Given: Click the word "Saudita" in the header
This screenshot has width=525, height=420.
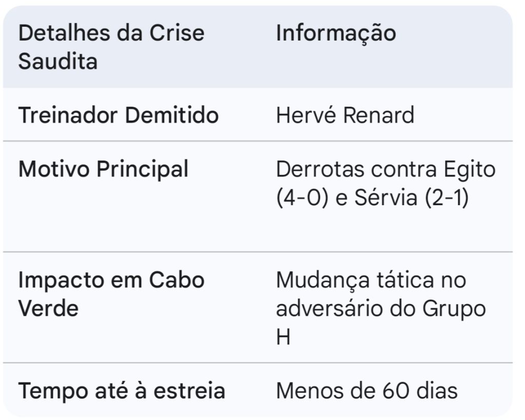Looking at the screenshot, I should coord(58,62).
